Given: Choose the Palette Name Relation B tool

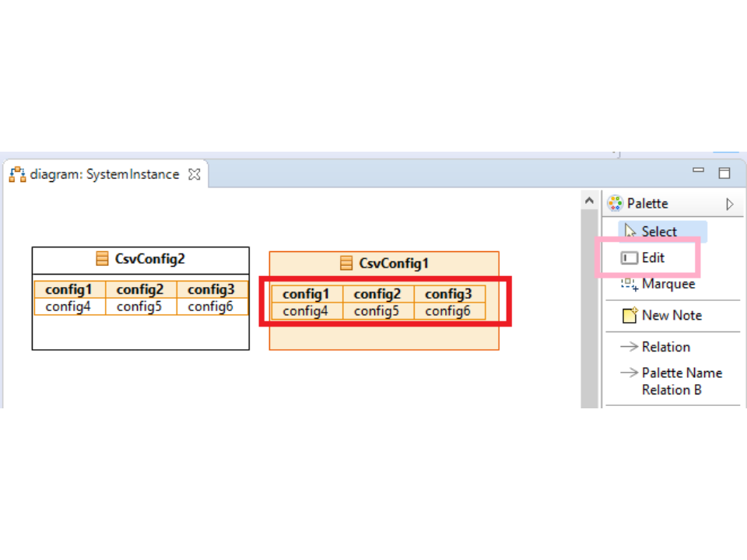Looking at the screenshot, I should 681,381.
